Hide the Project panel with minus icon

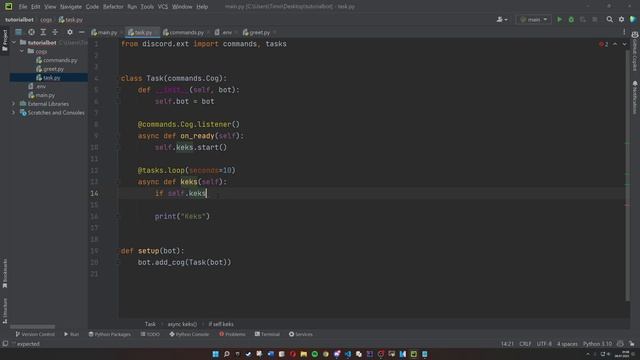[x=82, y=32]
